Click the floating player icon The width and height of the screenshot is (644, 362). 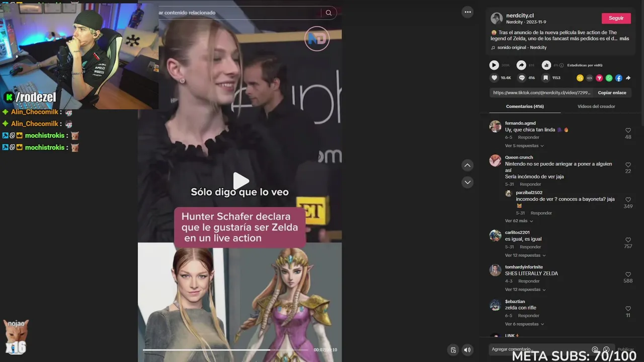pyautogui.click(x=453, y=350)
